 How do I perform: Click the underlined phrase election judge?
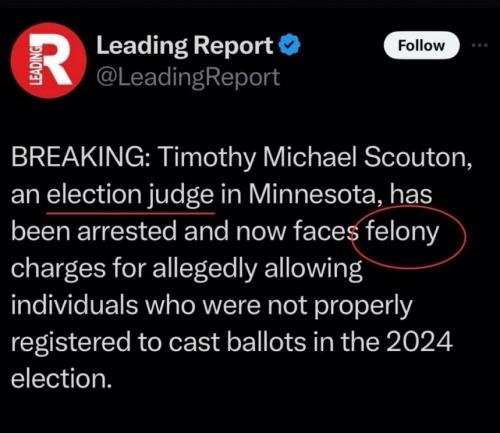coord(130,195)
